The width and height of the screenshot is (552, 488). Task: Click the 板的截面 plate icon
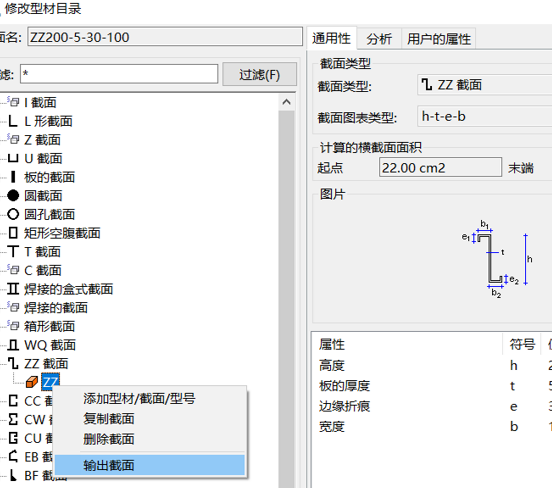(13, 177)
